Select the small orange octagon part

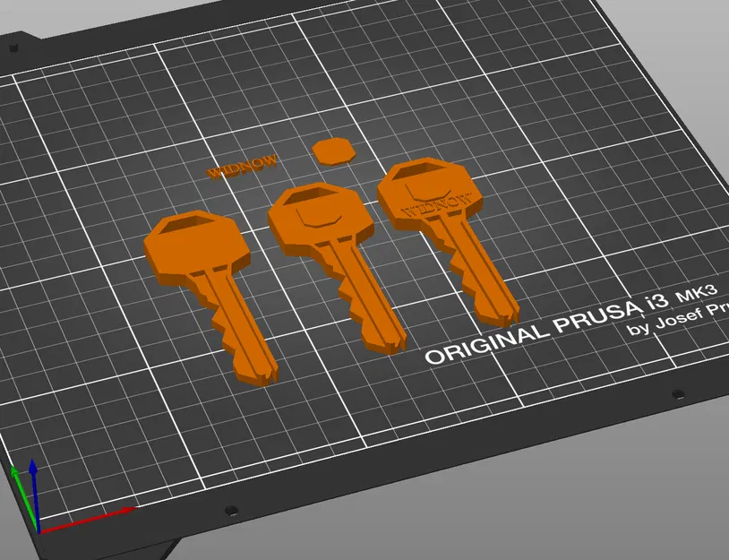point(334,151)
